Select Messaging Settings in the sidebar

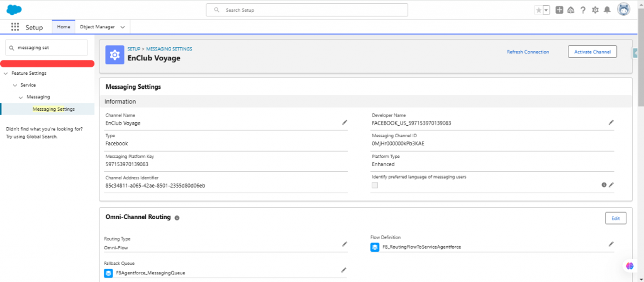[54, 109]
